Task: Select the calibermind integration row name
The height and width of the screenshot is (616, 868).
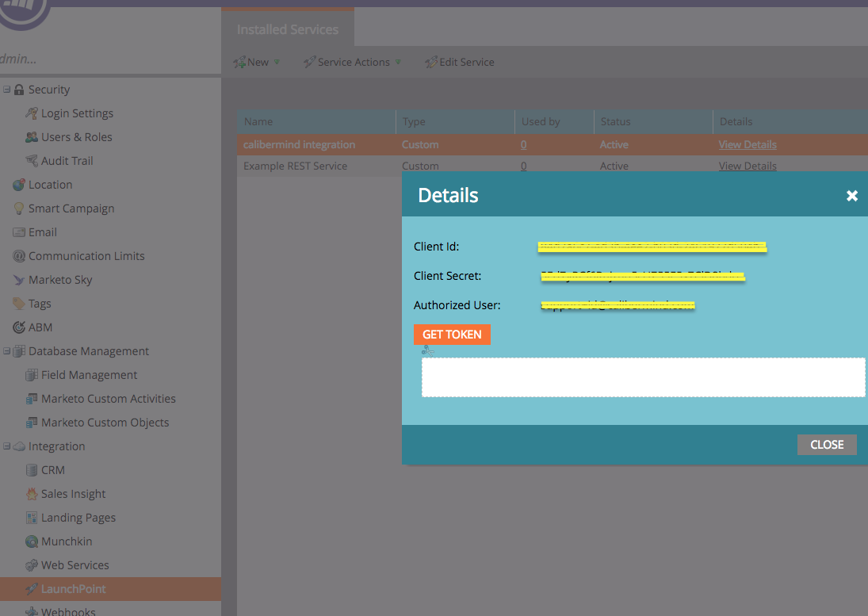Action: [x=299, y=144]
